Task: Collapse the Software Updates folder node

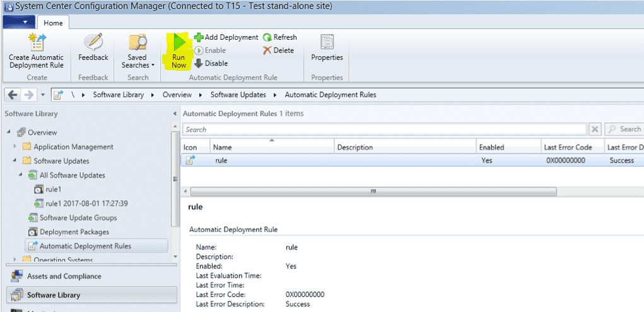Action: 15,160
